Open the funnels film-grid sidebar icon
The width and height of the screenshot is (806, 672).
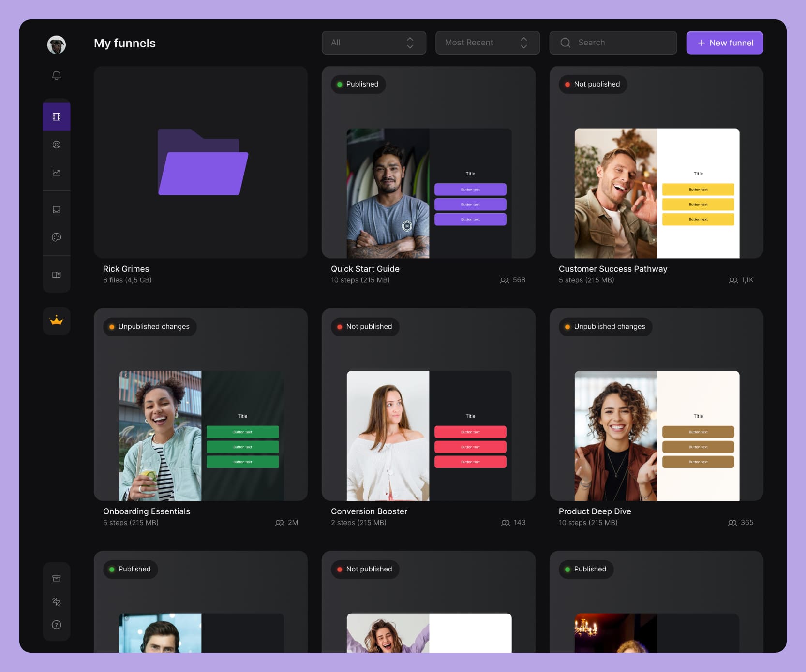(x=57, y=117)
